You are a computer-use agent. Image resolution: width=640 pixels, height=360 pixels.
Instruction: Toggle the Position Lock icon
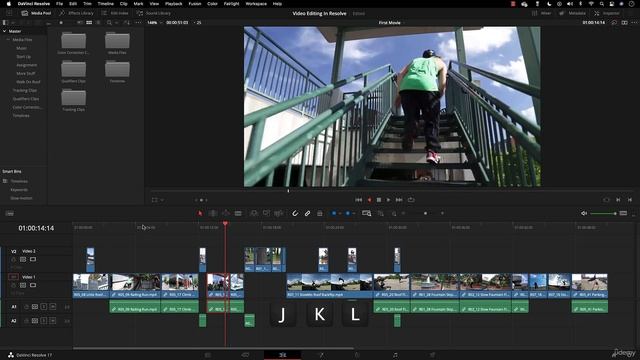pos(320,213)
